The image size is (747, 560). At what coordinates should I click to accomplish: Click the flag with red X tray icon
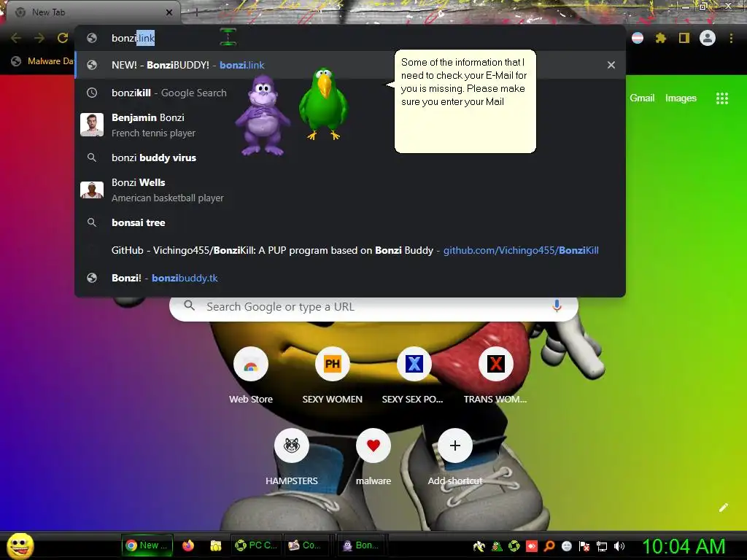pos(584,546)
